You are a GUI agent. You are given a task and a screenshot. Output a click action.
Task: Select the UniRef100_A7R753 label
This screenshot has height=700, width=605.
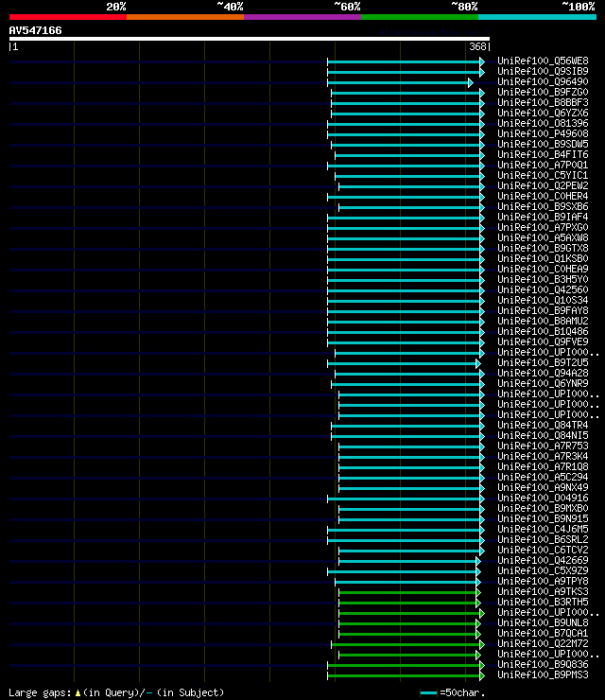coord(543,446)
